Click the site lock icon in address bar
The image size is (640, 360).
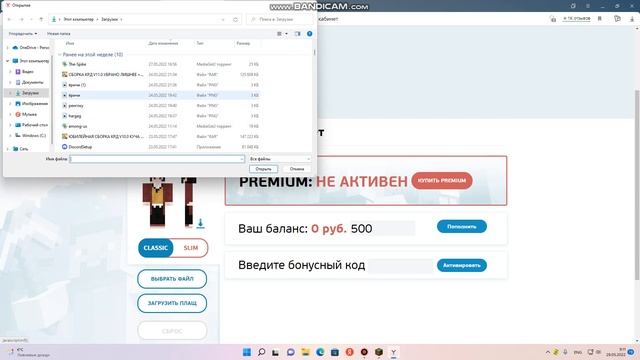[x=553, y=19]
